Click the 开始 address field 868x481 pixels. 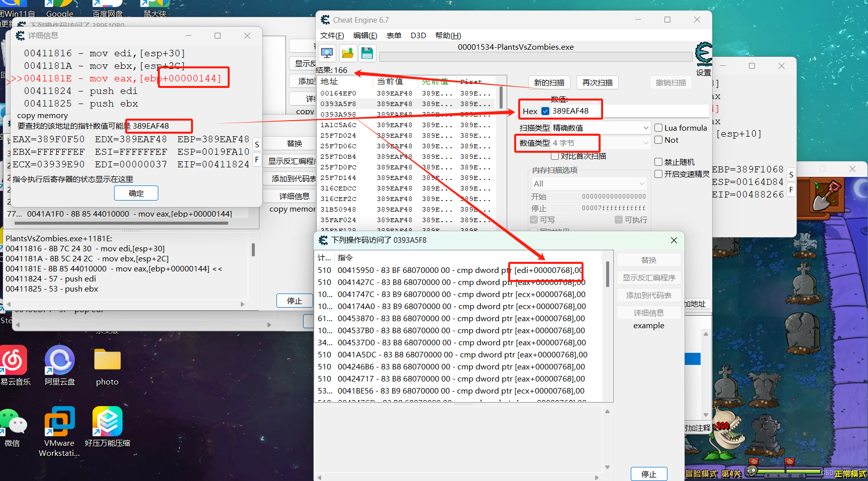pos(599,197)
